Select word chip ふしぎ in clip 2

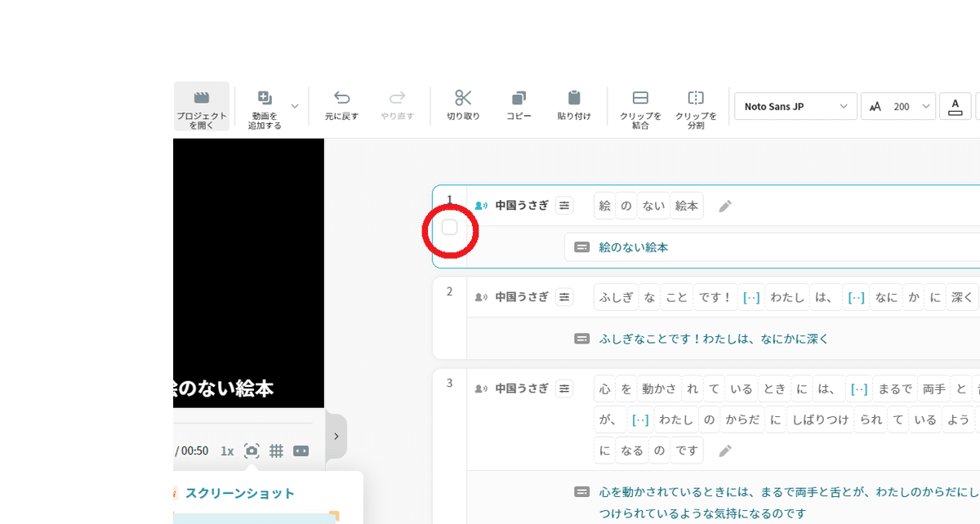pyautogui.click(x=617, y=297)
